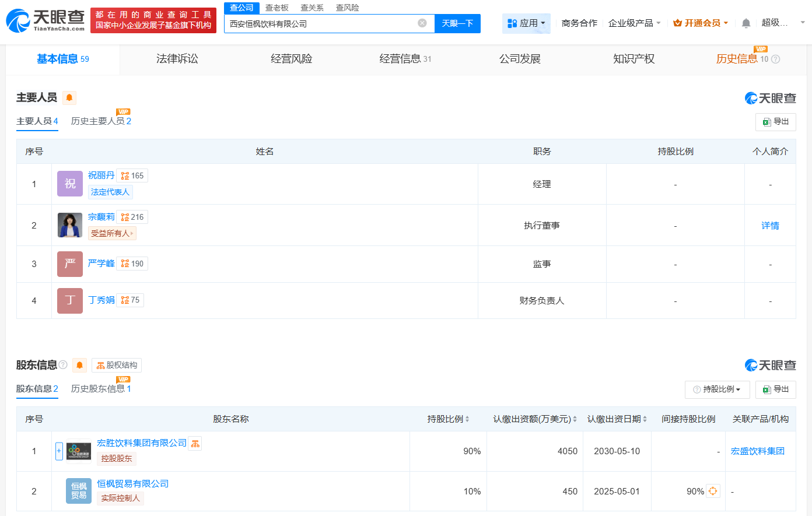
Task: Click the orange alert bell beside 股东信息
Action: tap(80, 365)
